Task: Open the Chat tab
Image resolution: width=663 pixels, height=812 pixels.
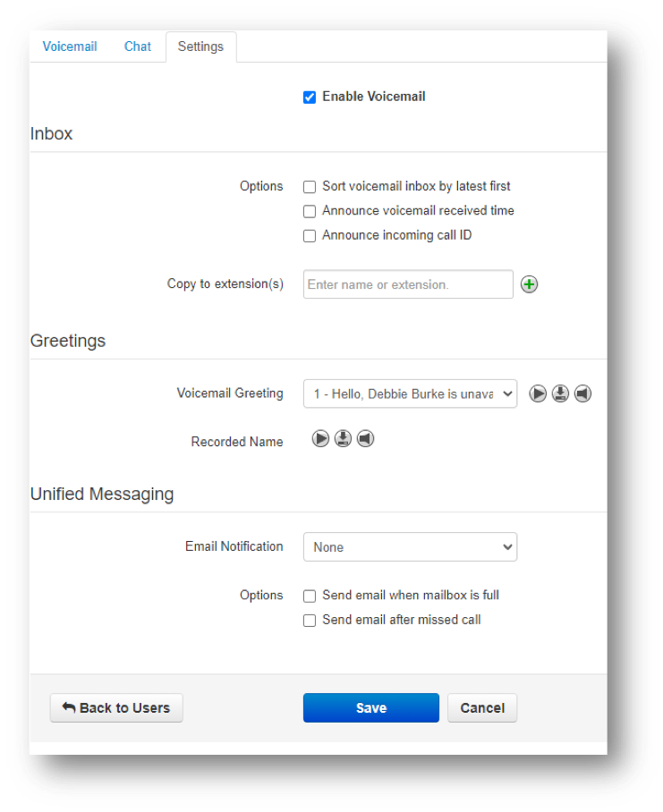Action: click(138, 47)
